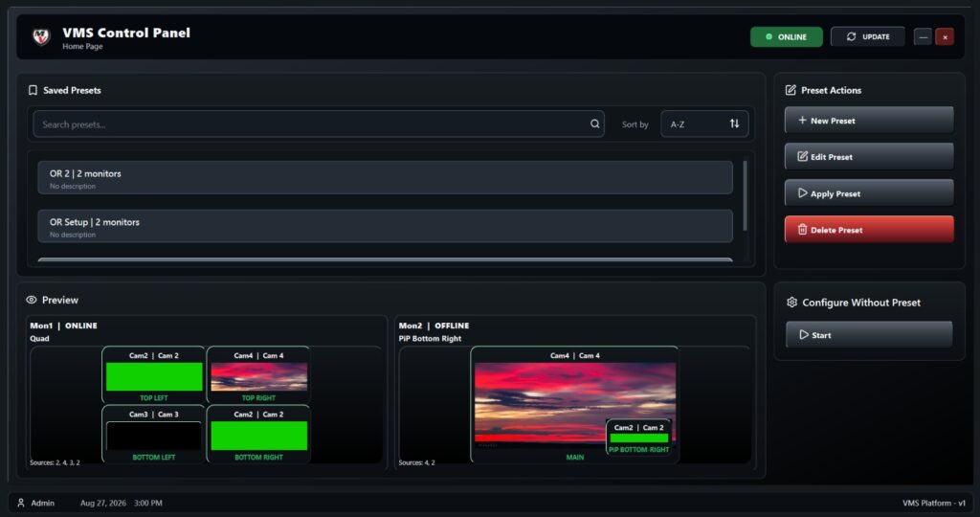
Task: Click the presets list scrollbar
Action: 745,195
